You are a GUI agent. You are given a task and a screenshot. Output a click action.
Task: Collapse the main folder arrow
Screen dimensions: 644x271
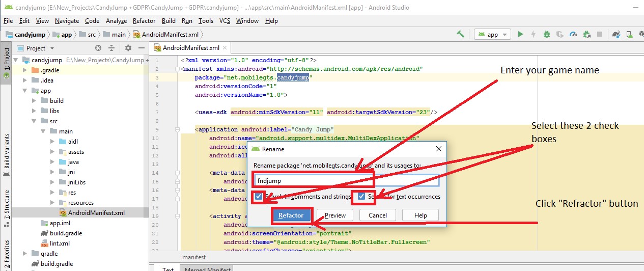43,131
